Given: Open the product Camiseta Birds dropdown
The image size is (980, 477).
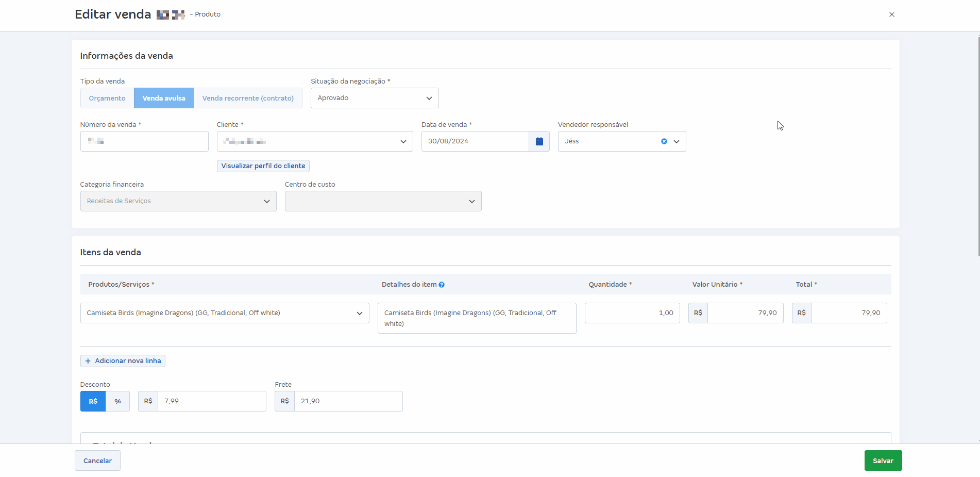Looking at the screenshot, I should coord(225,313).
